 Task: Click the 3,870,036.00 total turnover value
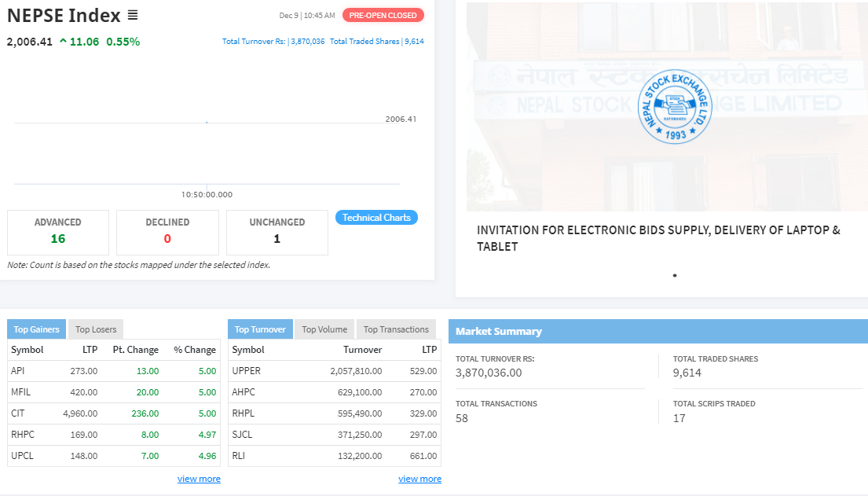click(x=489, y=373)
